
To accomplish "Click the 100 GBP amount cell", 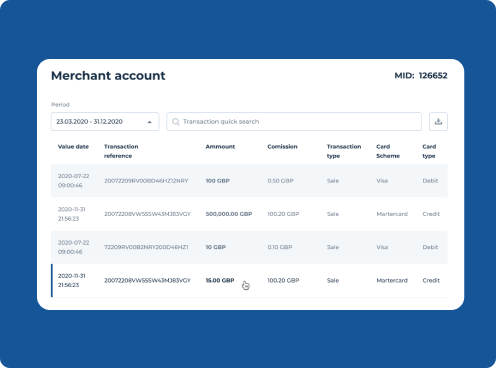I will [x=217, y=181].
